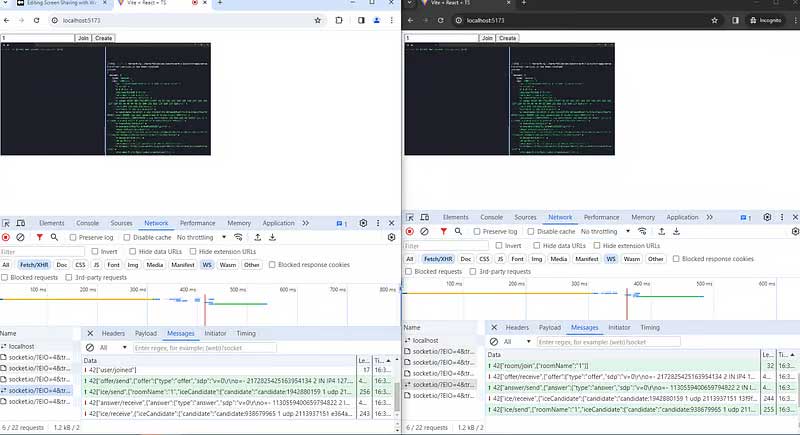Click export HAR download icon in right DevTools
Image resolution: width=800 pixels, height=435 pixels.
(675, 231)
